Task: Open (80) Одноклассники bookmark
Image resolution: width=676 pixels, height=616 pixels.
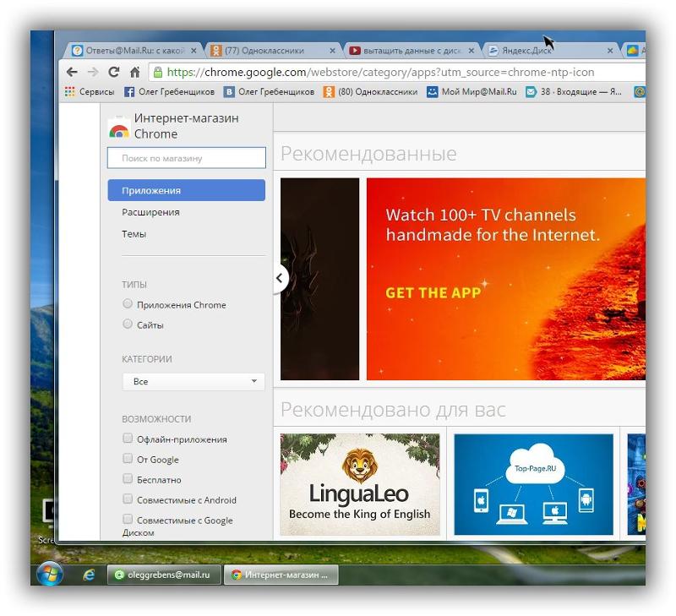Action: pyautogui.click(x=370, y=92)
